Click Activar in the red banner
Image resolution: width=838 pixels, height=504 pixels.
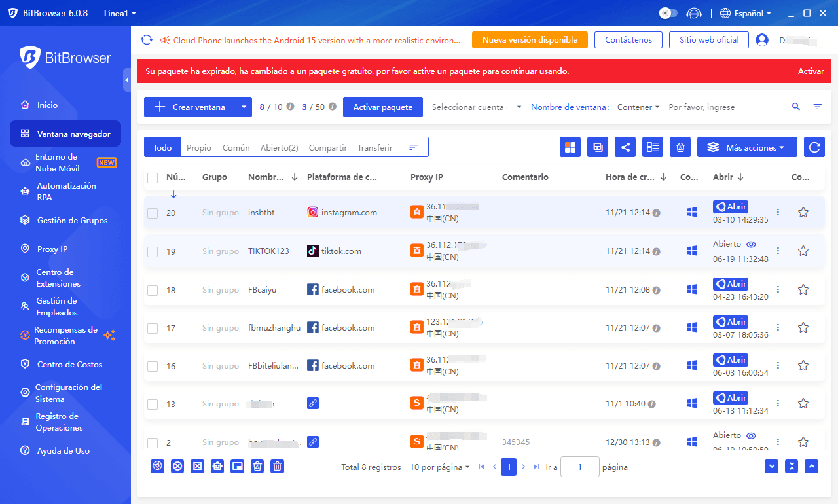[811, 71]
